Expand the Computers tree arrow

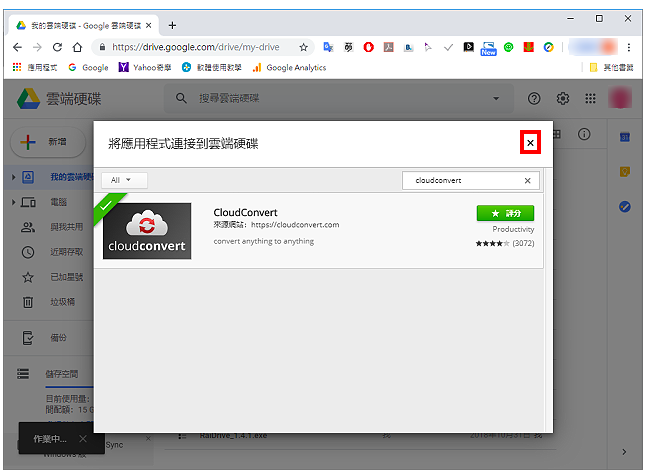(x=13, y=202)
